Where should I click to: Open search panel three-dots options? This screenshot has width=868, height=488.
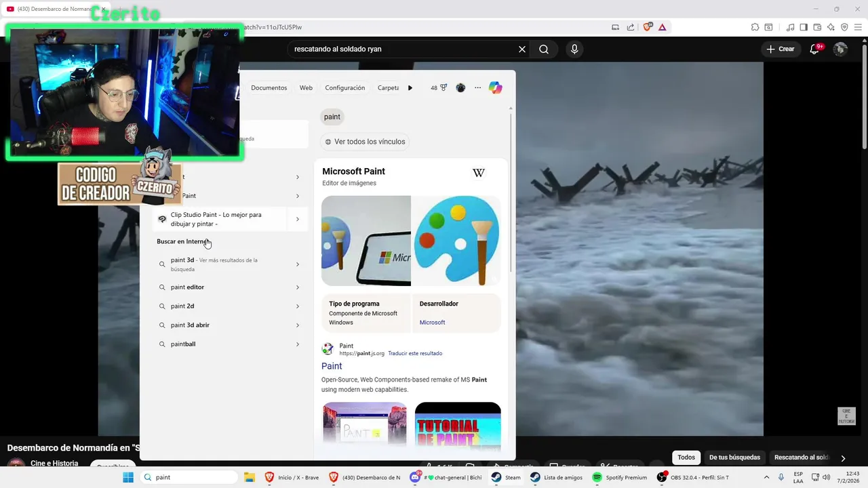tap(477, 87)
